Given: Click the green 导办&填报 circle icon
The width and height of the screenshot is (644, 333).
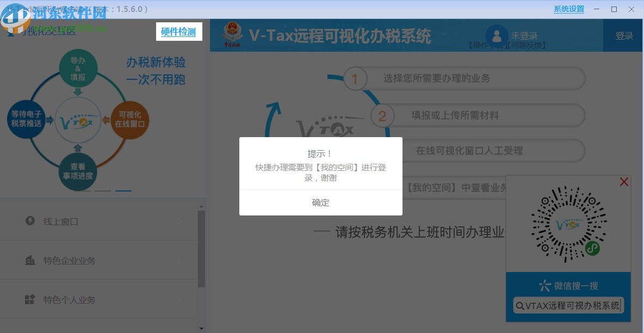Looking at the screenshot, I should coord(78,67).
